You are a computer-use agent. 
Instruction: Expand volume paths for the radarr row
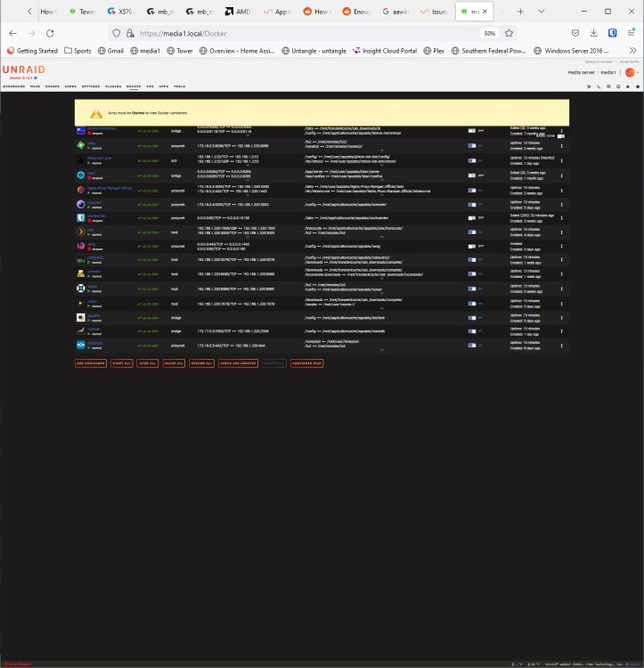[x=381, y=308]
